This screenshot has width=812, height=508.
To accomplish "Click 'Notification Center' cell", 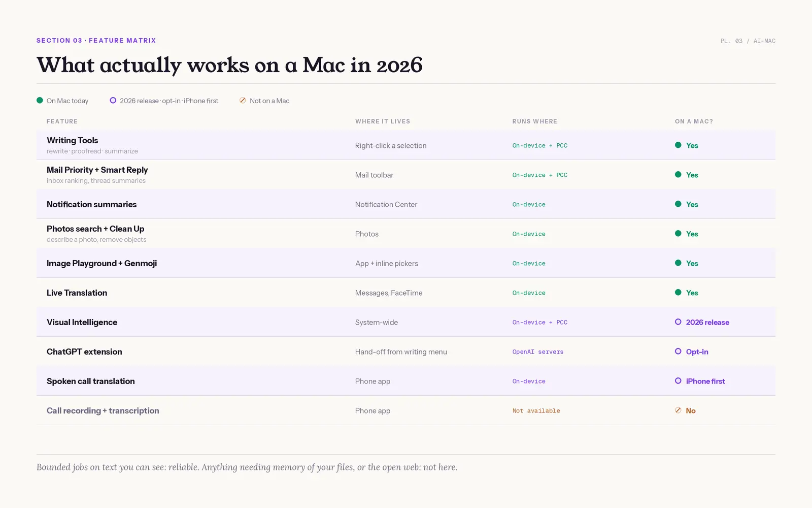I will coord(386,204).
